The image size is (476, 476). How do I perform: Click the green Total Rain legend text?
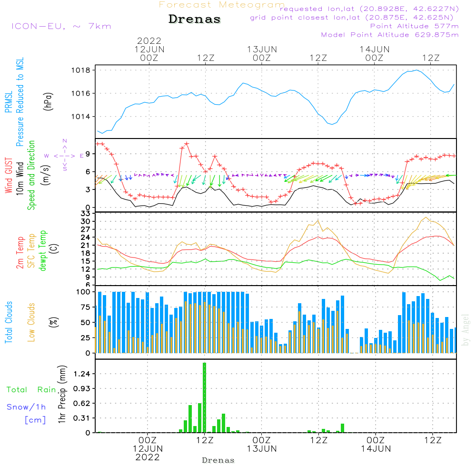[31, 389]
